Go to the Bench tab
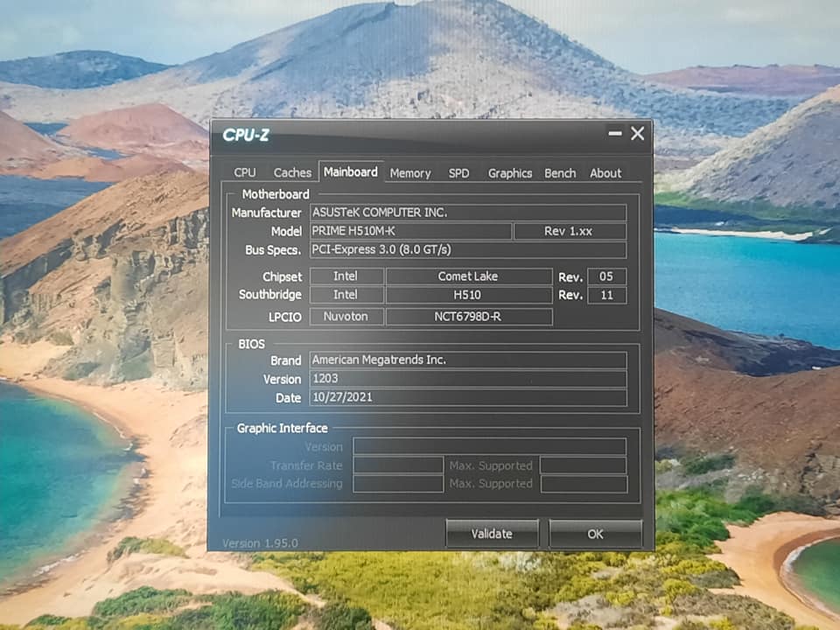 (x=560, y=173)
